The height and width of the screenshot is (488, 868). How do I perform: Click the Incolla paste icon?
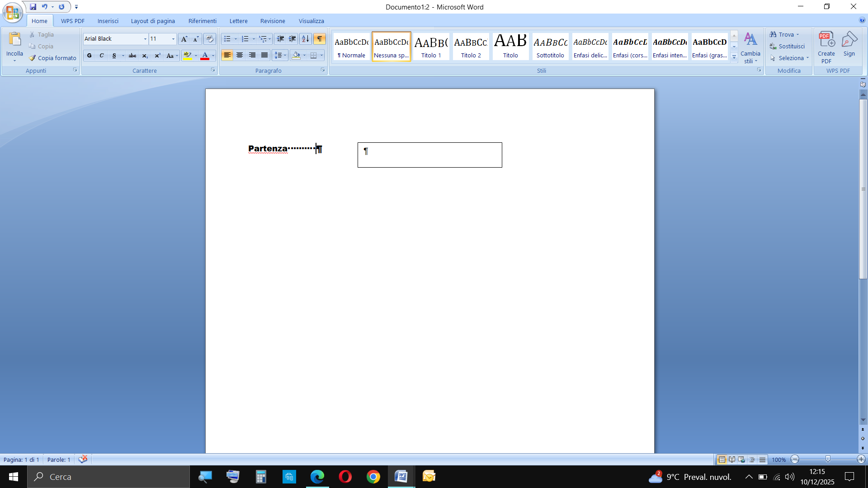click(14, 40)
